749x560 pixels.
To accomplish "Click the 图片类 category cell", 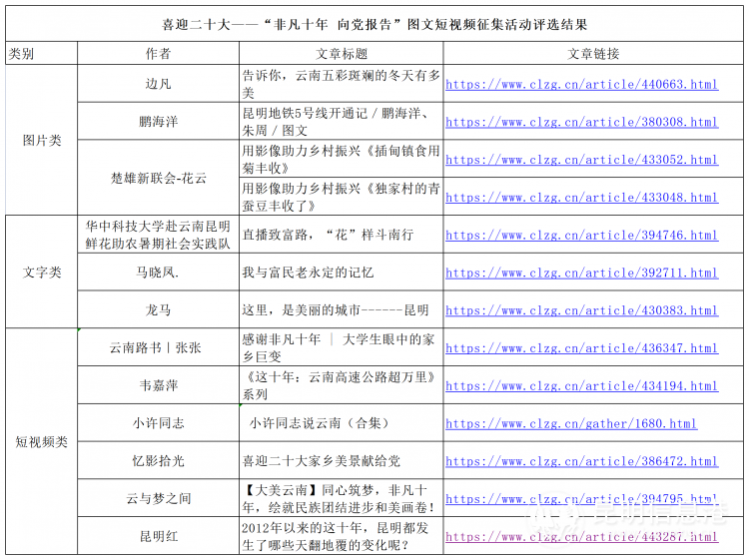I will (42, 141).
